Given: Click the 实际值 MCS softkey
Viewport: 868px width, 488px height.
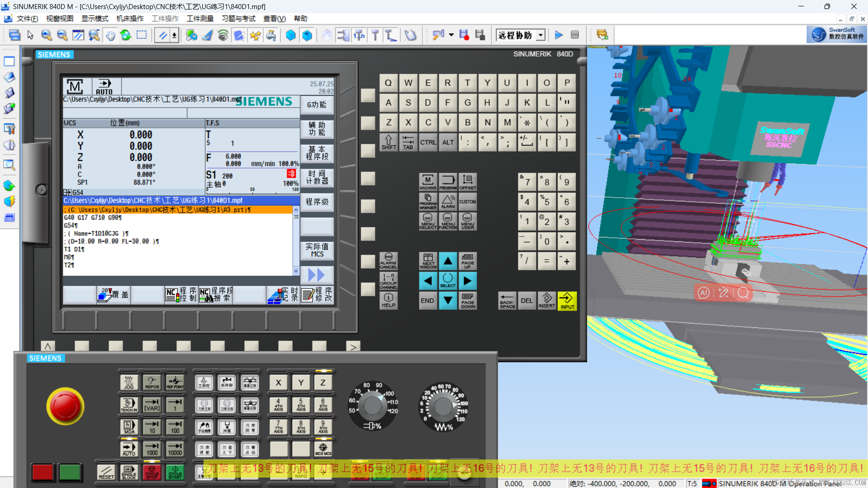Looking at the screenshot, I should pos(317,250).
